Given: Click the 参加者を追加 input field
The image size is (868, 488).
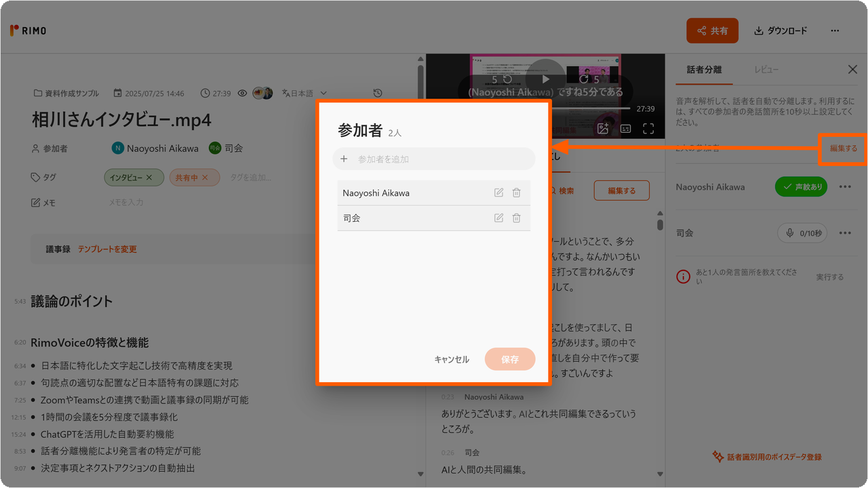Looking at the screenshot, I should click(x=434, y=159).
